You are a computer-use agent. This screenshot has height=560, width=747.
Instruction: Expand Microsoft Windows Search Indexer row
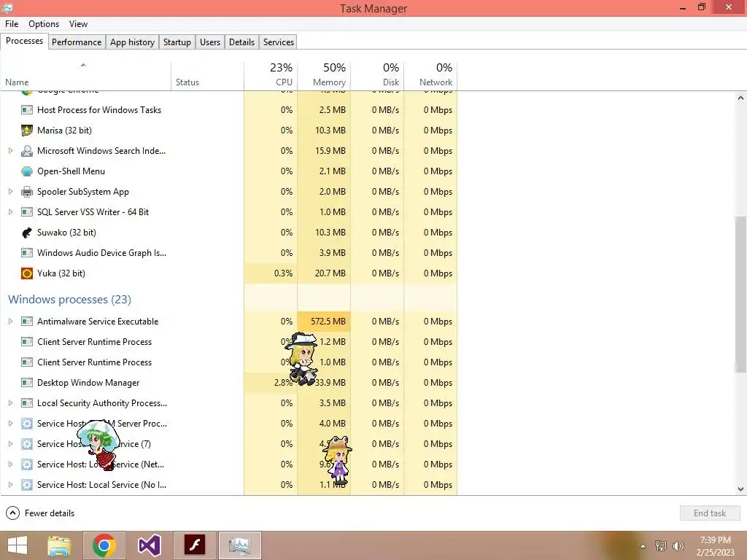pyautogui.click(x=10, y=151)
